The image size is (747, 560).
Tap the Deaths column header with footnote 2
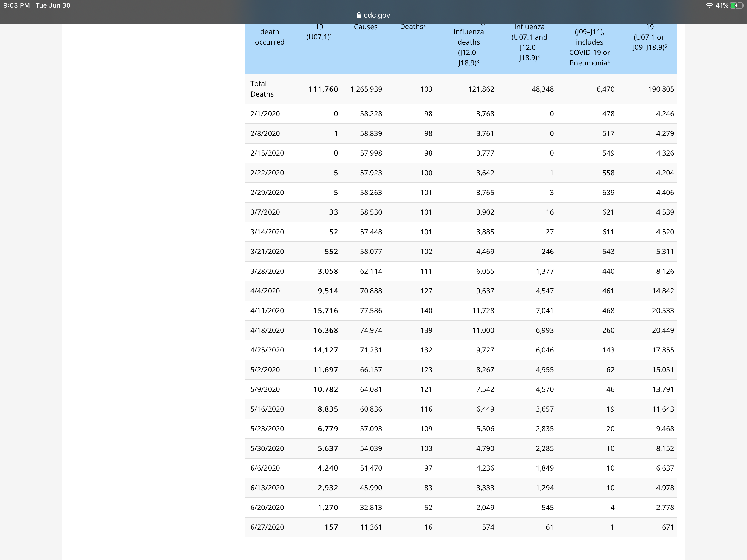pyautogui.click(x=413, y=27)
